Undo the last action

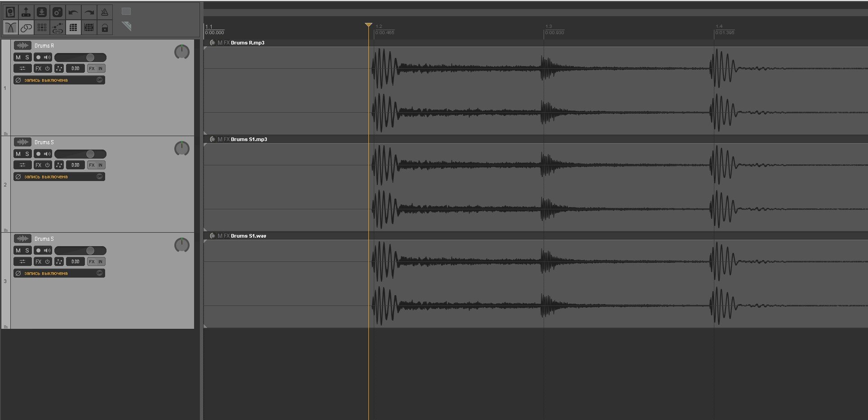73,12
